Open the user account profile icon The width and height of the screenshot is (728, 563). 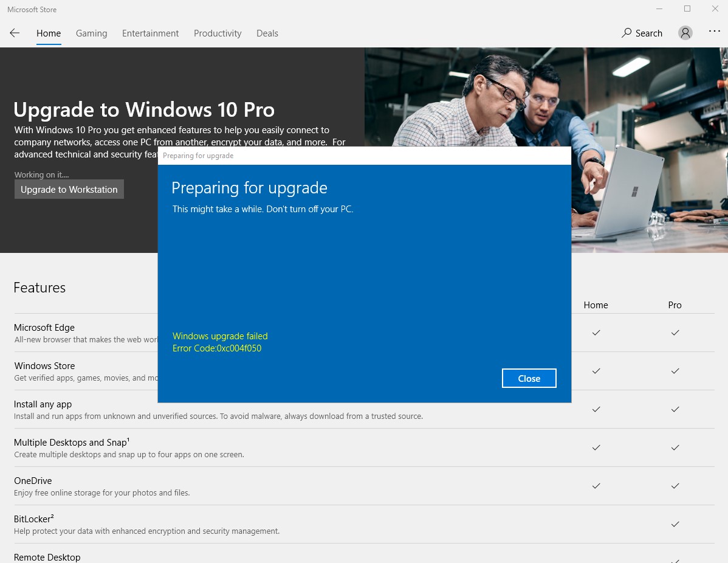click(685, 32)
